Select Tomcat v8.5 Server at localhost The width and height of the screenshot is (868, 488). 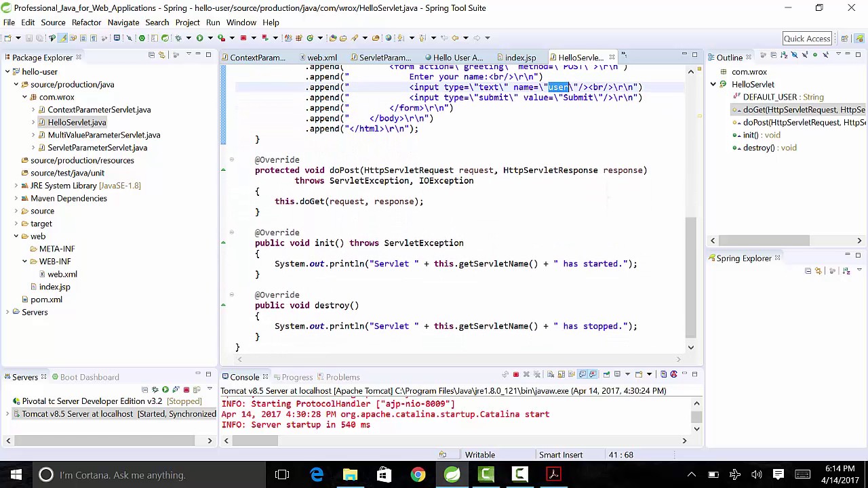click(113, 413)
